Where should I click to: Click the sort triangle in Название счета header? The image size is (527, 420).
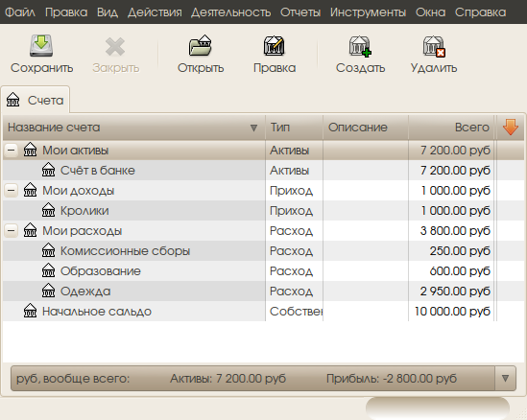[x=253, y=128]
